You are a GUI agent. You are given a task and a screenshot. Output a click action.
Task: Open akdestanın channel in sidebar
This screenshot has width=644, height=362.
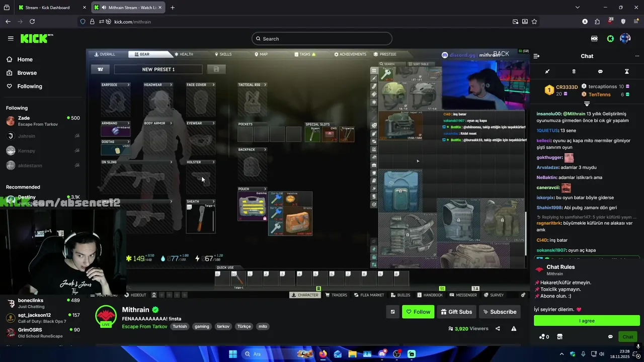(x=43, y=165)
